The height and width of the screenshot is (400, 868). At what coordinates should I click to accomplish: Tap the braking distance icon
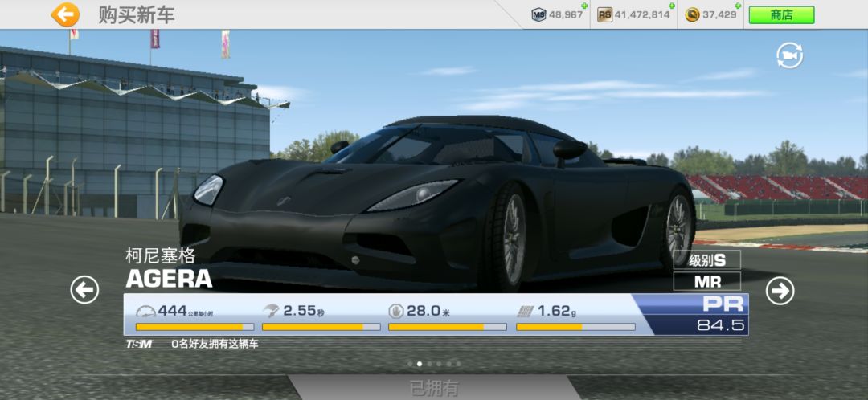[x=395, y=311]
